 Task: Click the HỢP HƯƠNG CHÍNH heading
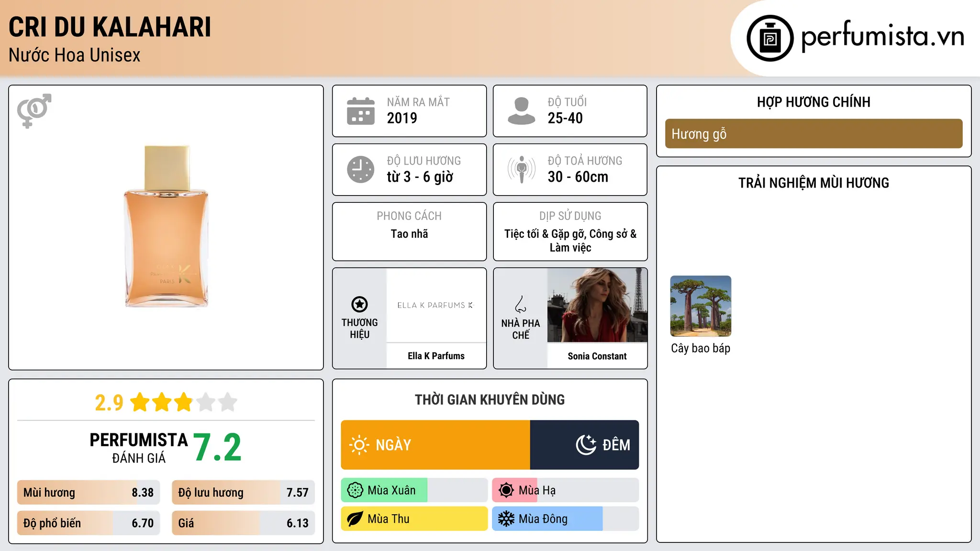tap(813, 102)
